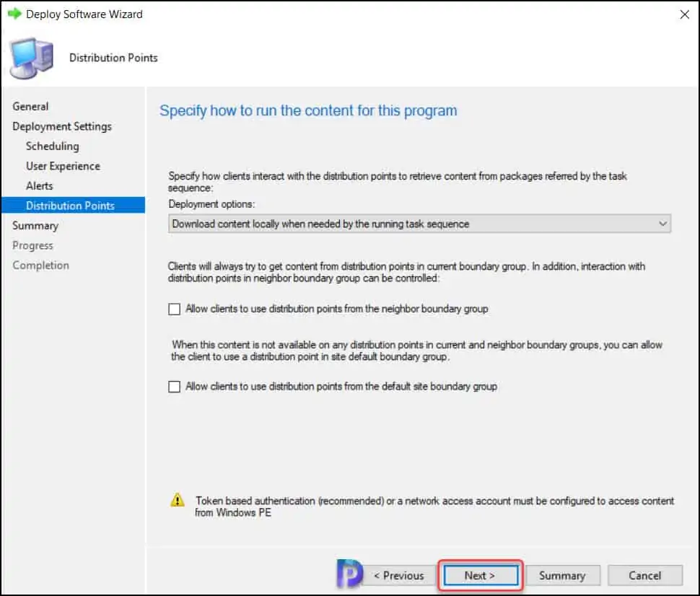This screenshot has width=700, height=596.
Task: Go to the General wizard page
Action: pos(30,106)
